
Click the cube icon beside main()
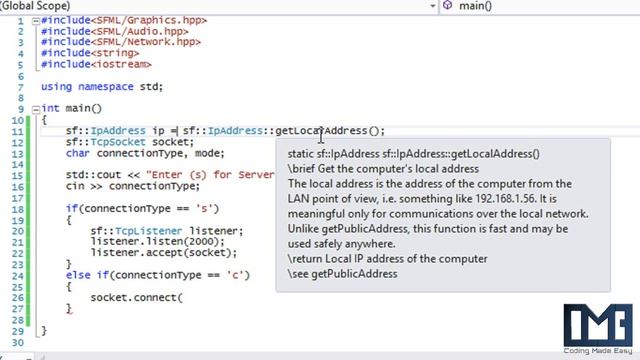tap(448, 6)
